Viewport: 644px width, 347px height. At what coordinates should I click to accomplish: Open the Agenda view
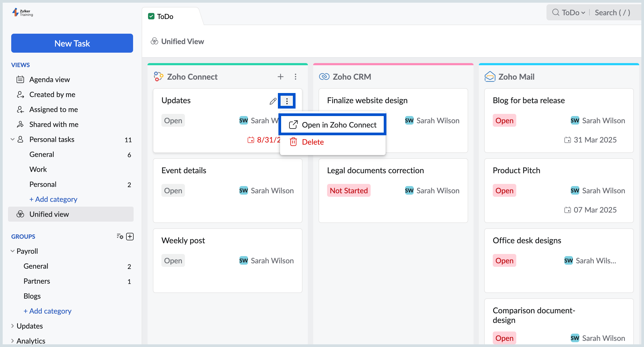[x=49, y=79]
